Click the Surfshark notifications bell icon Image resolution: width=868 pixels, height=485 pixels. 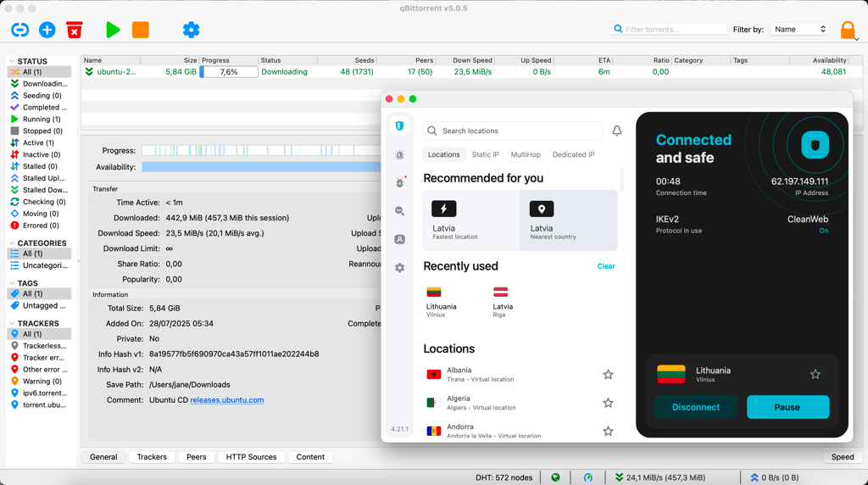617,131
